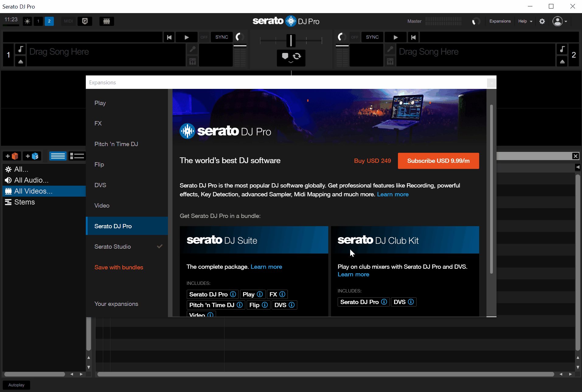Click info icon next to Play in DJ Suite
582x392 pixels.
[x=260, y=294]
